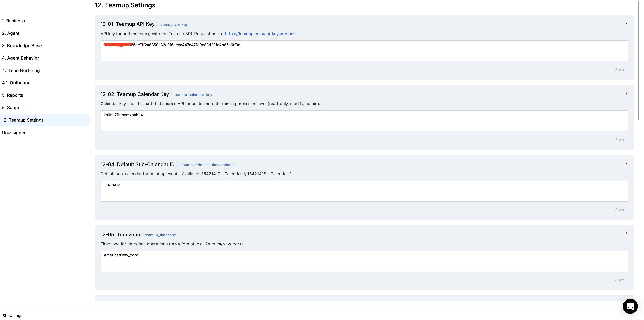Click the teamup_timezone variable link

160,235
